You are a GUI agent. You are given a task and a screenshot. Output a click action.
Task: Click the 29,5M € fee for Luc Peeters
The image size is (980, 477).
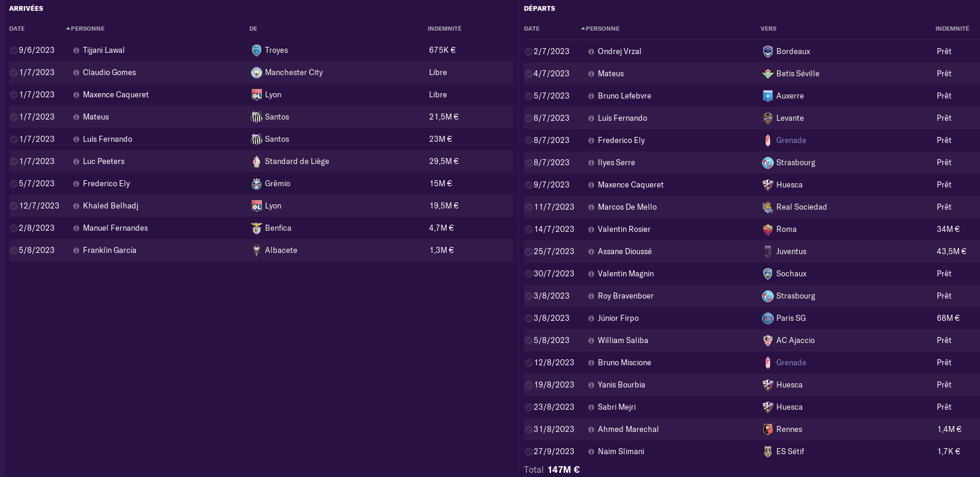[444, 162]
